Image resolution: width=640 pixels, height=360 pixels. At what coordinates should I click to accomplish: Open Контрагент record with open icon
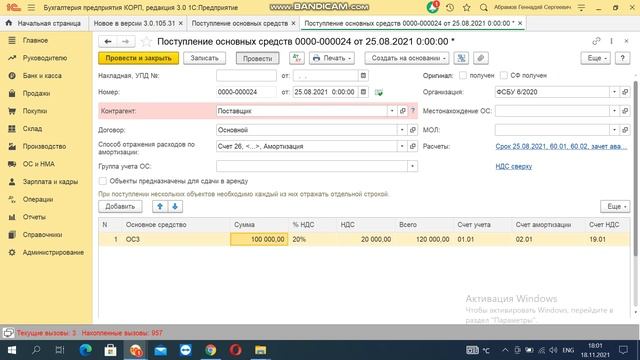point(402,111)
